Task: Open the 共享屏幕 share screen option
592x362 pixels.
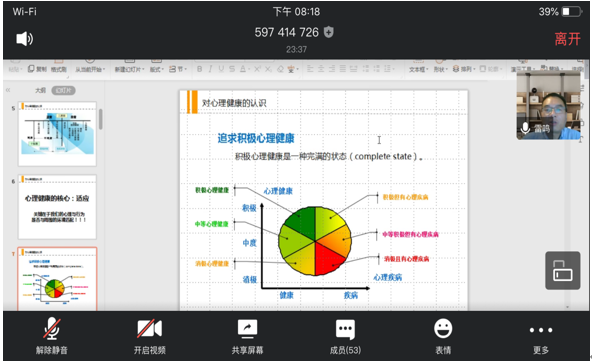Action: click(247, 336)
